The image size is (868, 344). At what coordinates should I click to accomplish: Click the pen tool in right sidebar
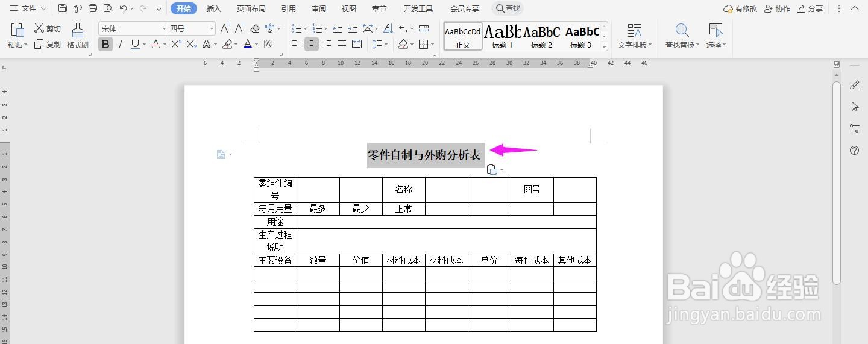pos(854,86)
